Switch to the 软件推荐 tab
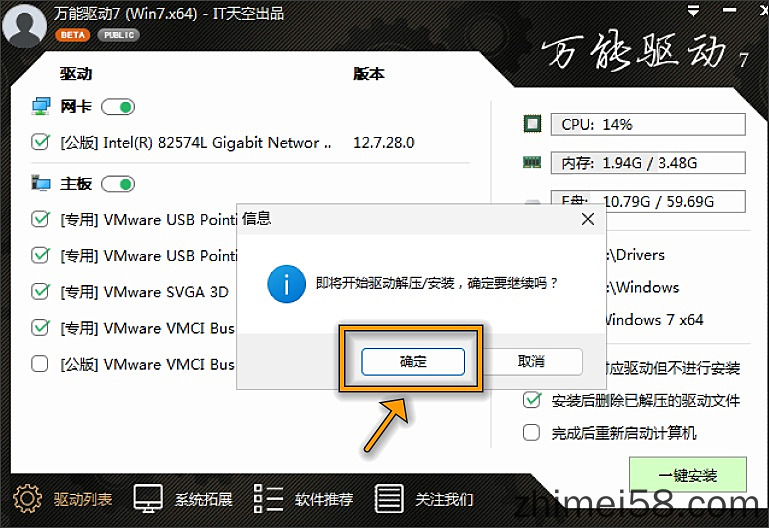The height and width of the screenshot is (528, 769). point(324,500)
